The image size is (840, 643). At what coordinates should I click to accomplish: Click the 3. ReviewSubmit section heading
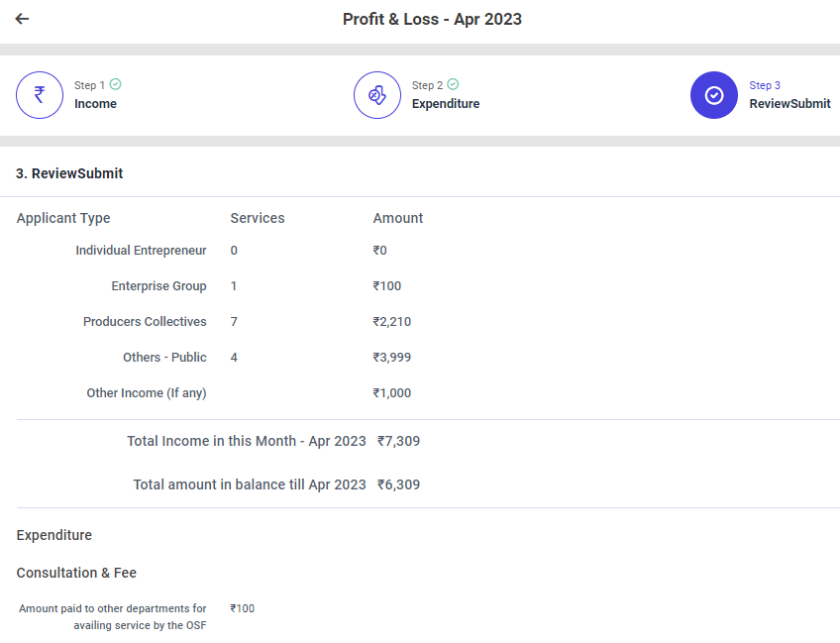[69, 173]
